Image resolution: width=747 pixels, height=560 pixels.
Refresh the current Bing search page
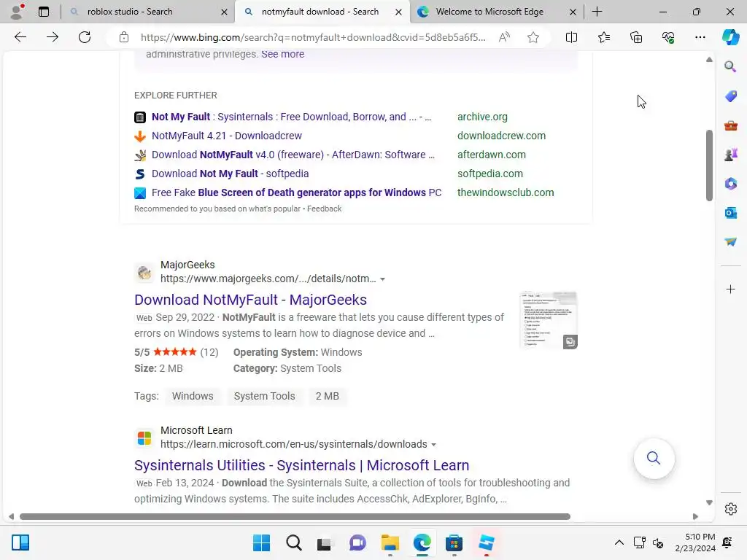pyautogui.click(x=85, y=37)
